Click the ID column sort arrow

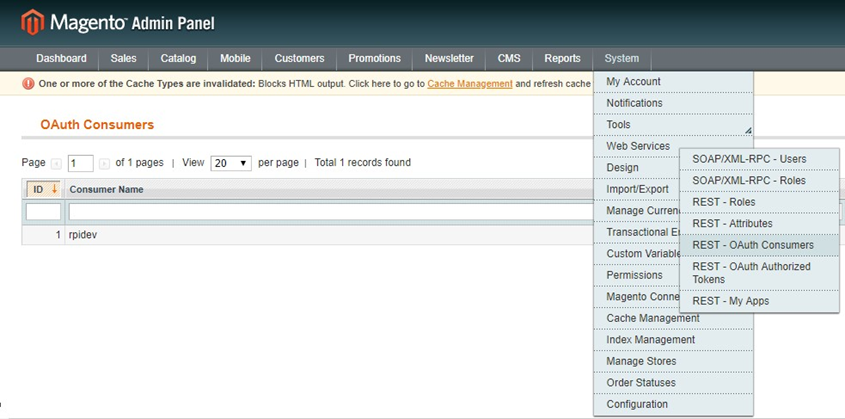tap(54, 189)
